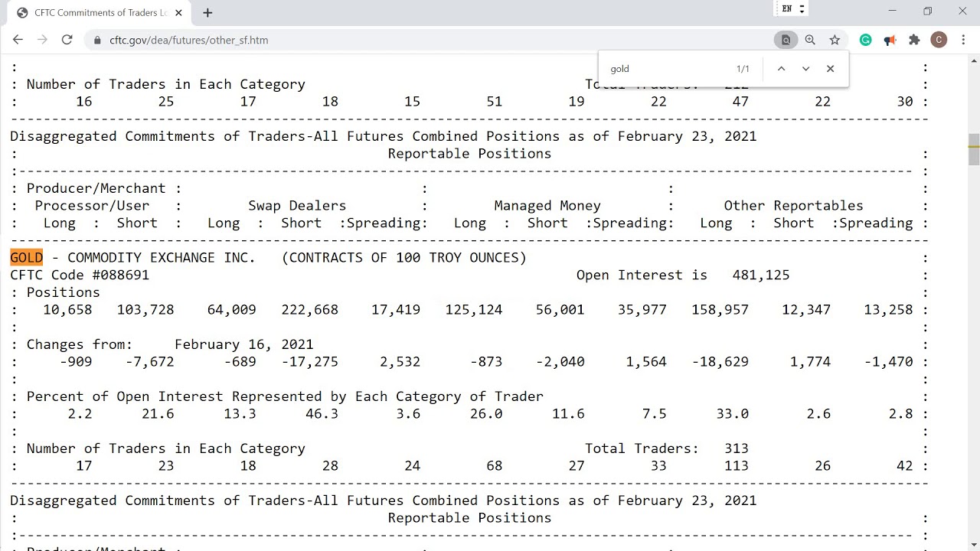The width and height of the screenshot is (980, 551).
Task: Click the Total Traders value 313
Action: 736,448
